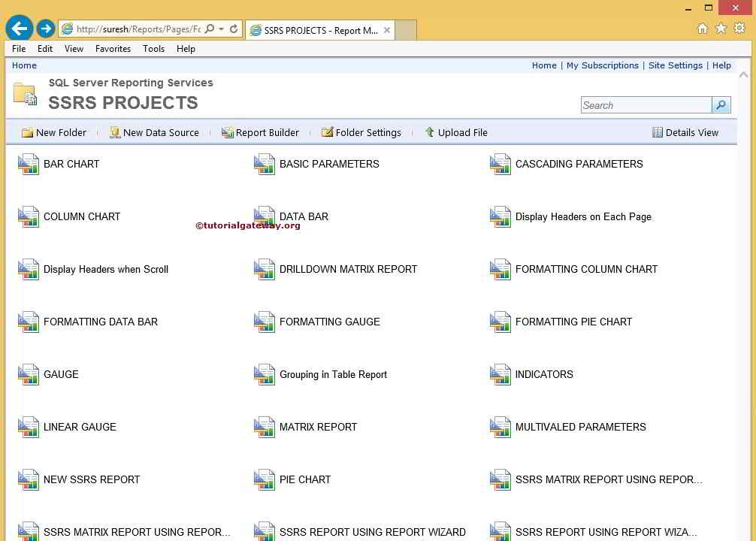The height and width of the screenshot is (541, 756).
Task: Switch to the SSRS PROJECTS browser tab
Action: 318,30
